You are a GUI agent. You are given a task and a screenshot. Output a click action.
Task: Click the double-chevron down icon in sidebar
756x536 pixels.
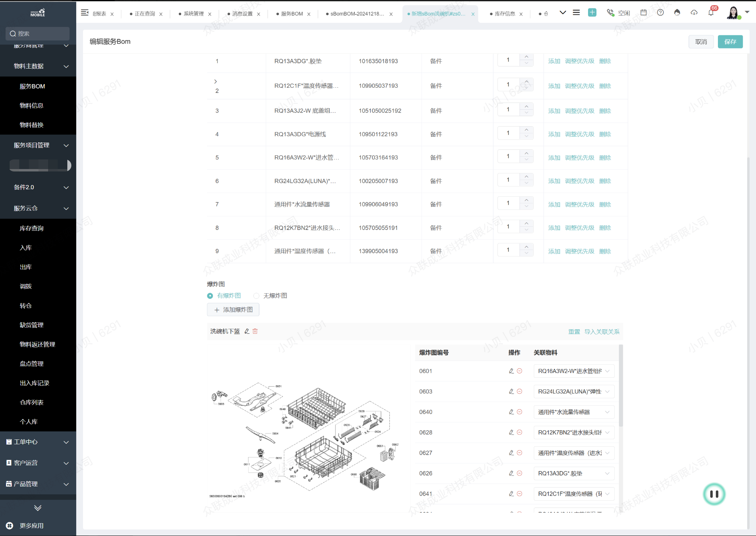[x=38, y=508]
